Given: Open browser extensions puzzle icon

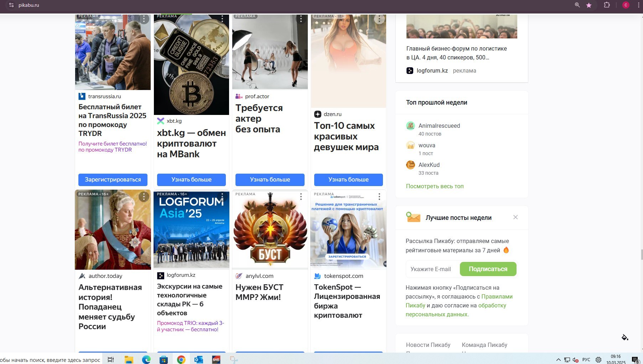Looking at the screenshot, I should (607, 5).
